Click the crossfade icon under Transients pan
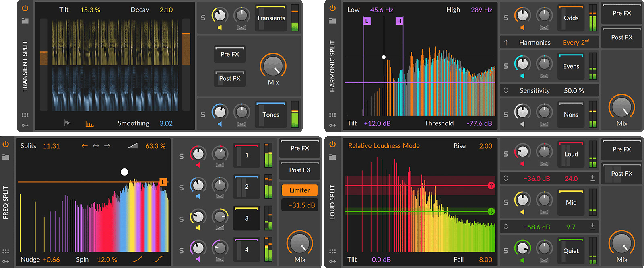644x272 pixels. click(x=242, y=27)
